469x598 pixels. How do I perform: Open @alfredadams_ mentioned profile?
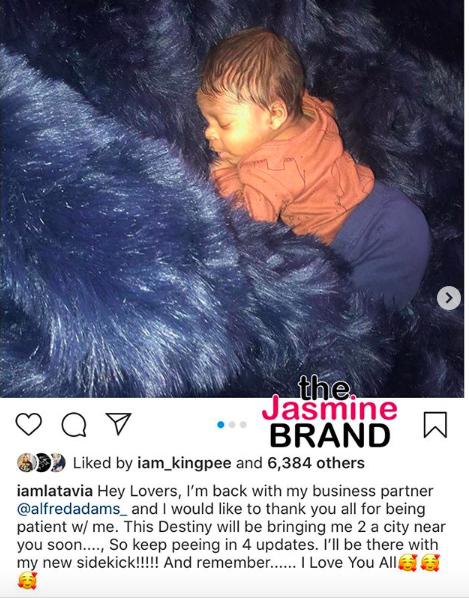point(72,509)
